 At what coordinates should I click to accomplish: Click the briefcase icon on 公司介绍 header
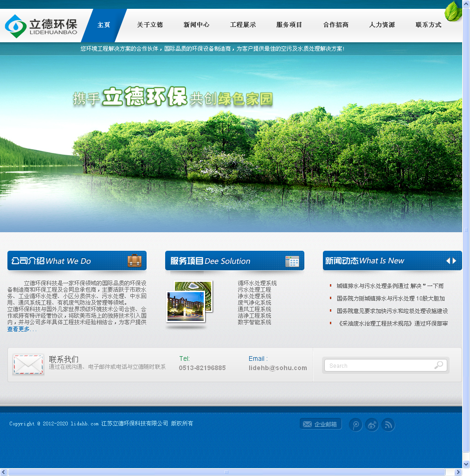pos(135,261)
